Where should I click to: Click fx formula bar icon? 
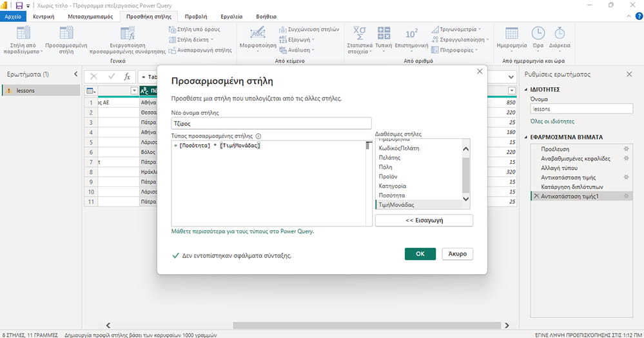[x=128, y=77]
